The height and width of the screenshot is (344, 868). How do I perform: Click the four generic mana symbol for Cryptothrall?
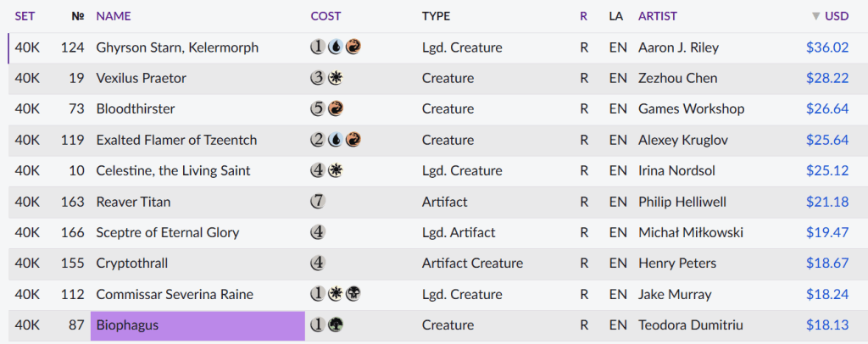pos(319,264)
